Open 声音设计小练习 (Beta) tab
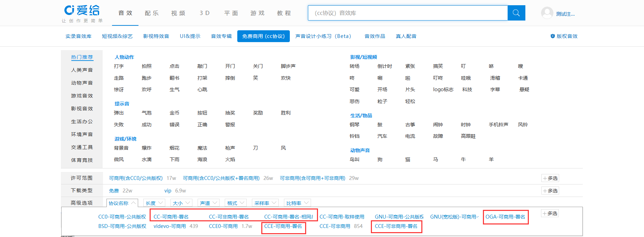Image resolution: width=644 pixels, height=237 pixels. tap(323, 36)
